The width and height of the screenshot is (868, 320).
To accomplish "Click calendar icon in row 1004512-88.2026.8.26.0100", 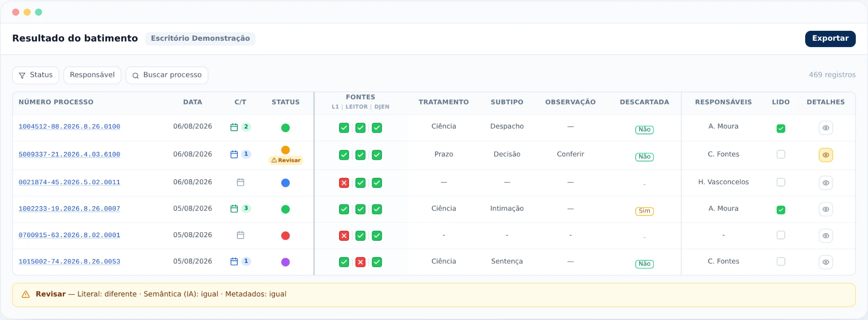I will point(234,127).
